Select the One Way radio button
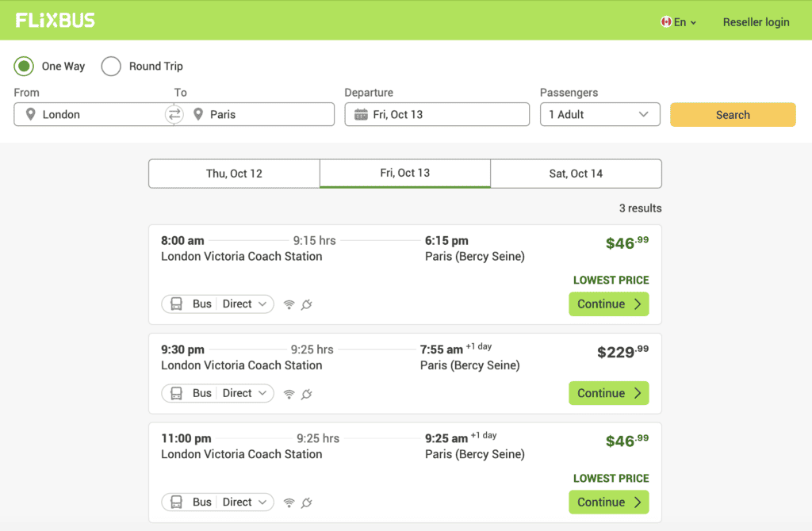 23,67
